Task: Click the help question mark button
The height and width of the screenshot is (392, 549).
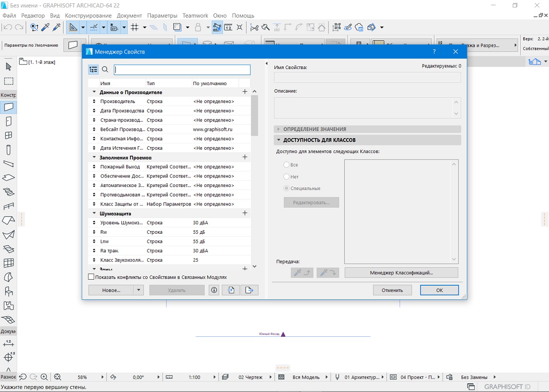Action: pyautogui.click(x=434, y=52)
